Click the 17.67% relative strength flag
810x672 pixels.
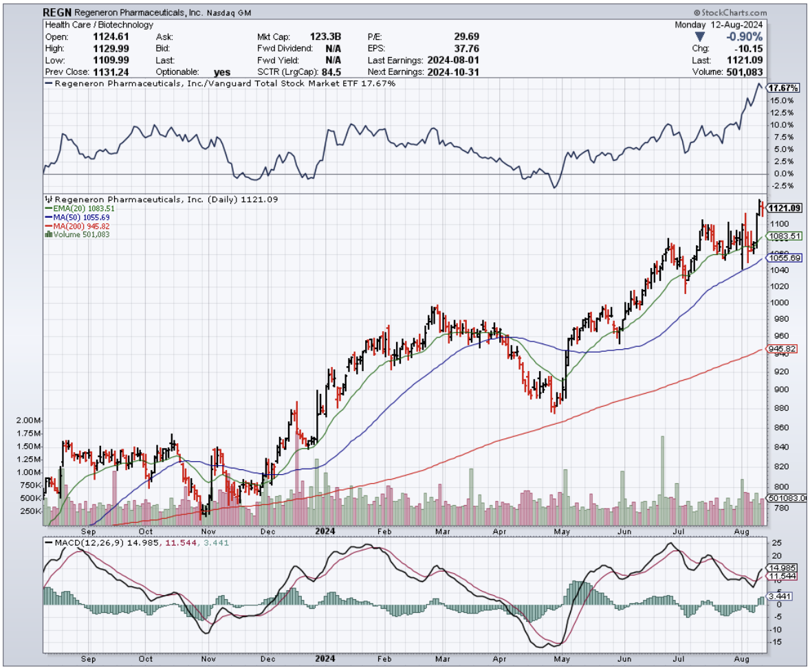pos(783,89)
